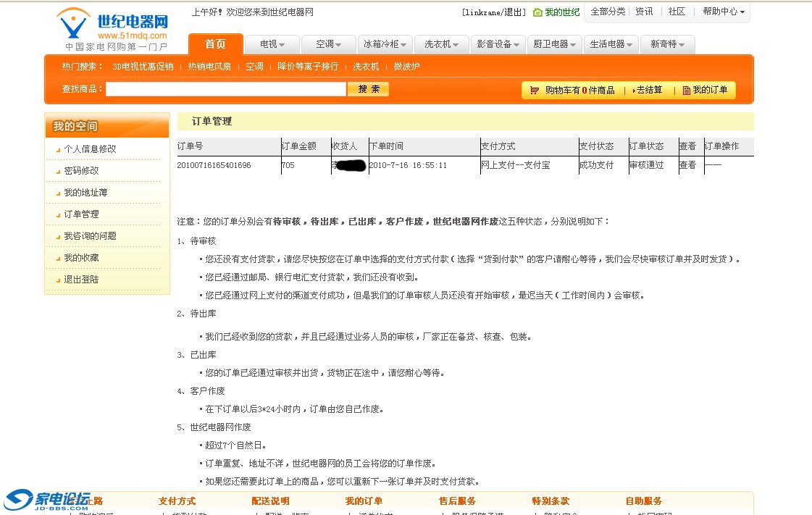Click the shopping cart icon
This screenshot has width=812, height=515.
click(535, 91)
